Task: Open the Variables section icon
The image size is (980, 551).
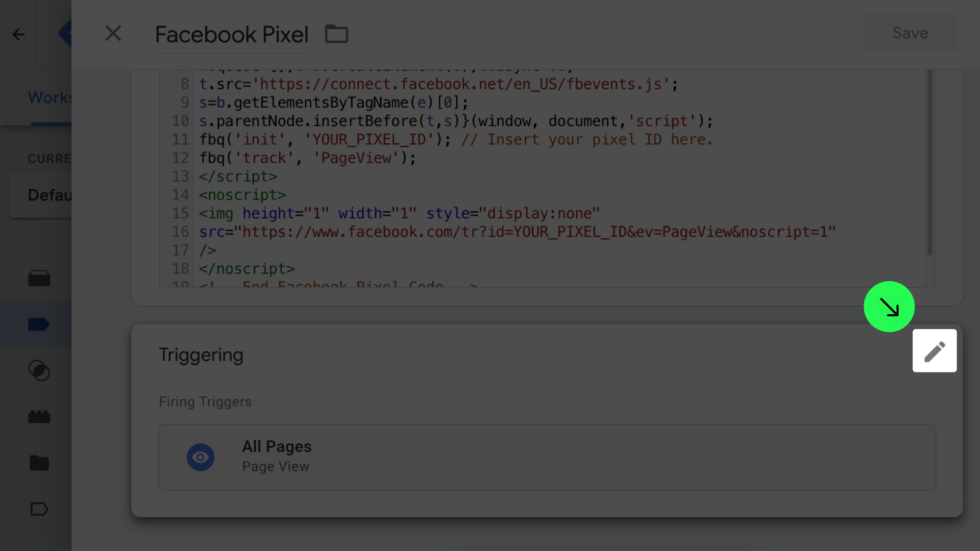Action: (x=39, y=416)
